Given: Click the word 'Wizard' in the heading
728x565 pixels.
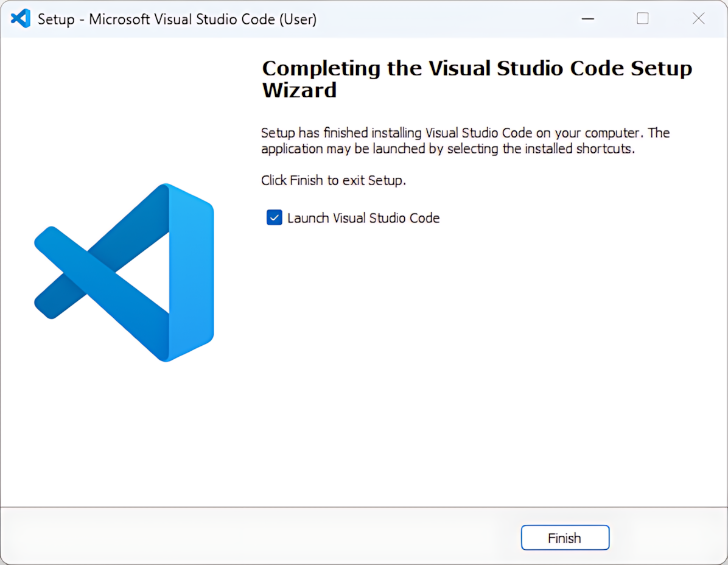Looking at the screenshot, I should [299, 91].
